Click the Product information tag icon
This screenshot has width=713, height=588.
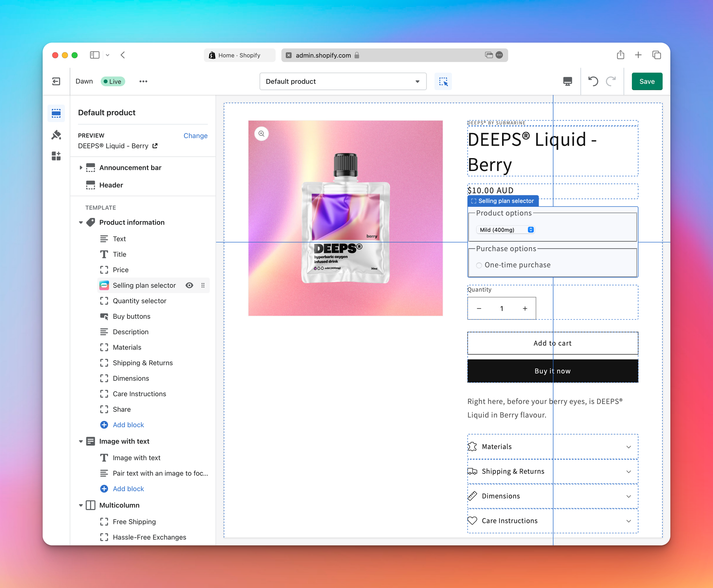point(91,222)
